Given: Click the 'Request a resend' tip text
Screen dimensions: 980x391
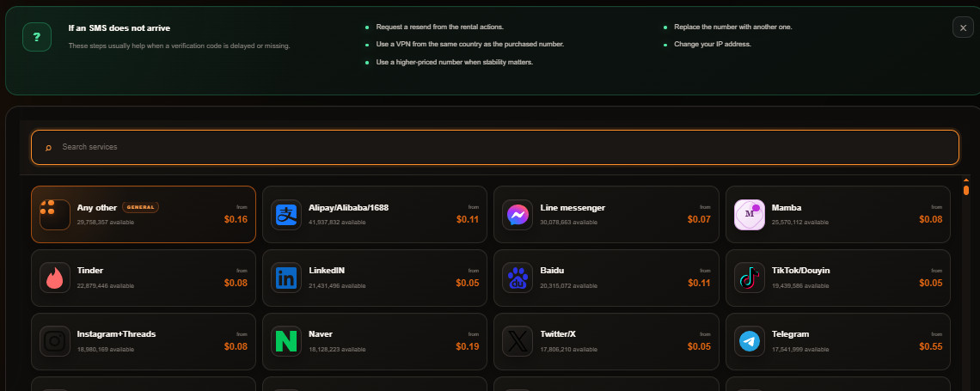Looking at the screenshot, I should click(x=440, y=27).
